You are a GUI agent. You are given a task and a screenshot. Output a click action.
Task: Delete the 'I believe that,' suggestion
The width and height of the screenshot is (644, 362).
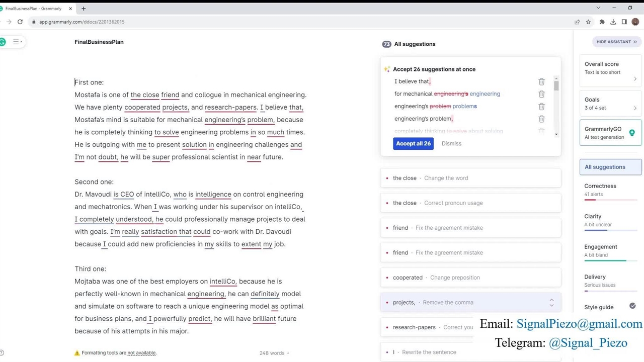[541, 81]
